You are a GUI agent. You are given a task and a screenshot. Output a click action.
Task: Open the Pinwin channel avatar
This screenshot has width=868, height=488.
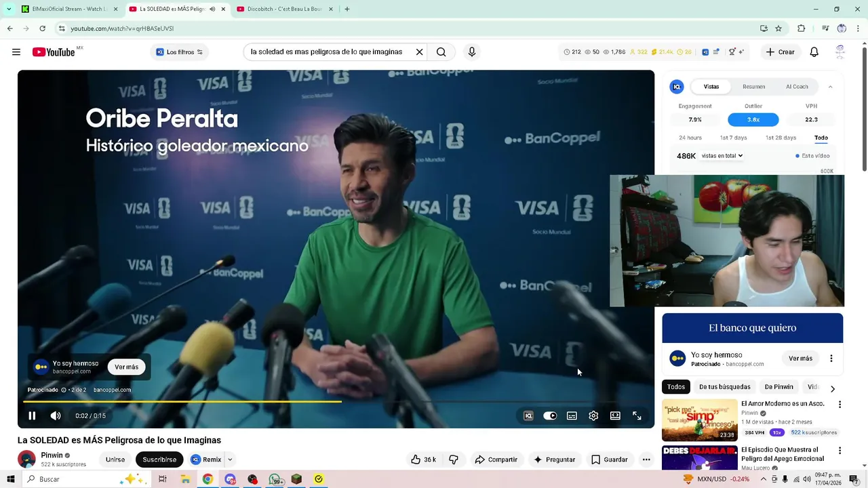pos(26,459)
